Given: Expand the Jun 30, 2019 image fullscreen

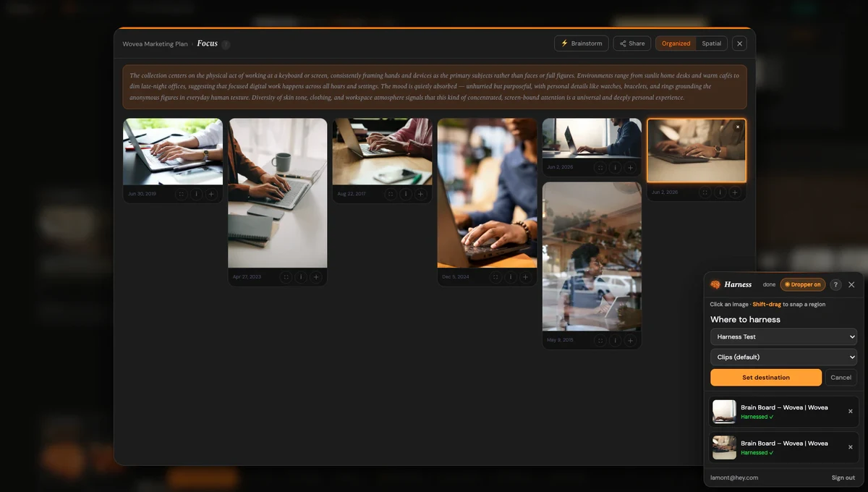Looking at the screenshot, I should tap(181, 194).
